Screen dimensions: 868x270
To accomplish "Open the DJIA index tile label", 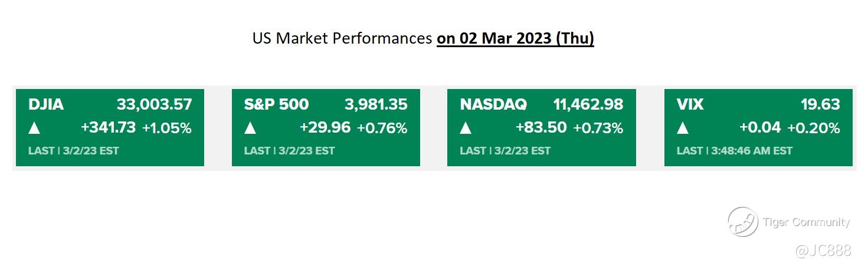I will (46, 105).
